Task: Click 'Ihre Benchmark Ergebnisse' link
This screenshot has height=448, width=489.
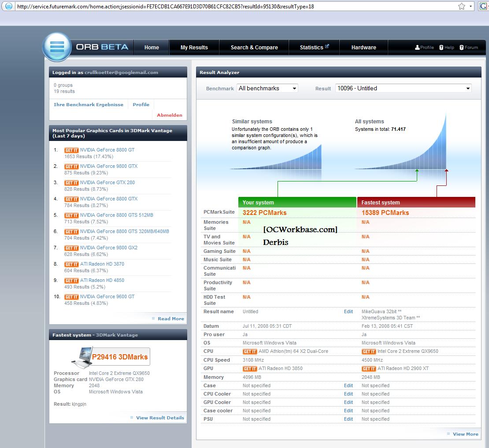Action: coord(89,105)
